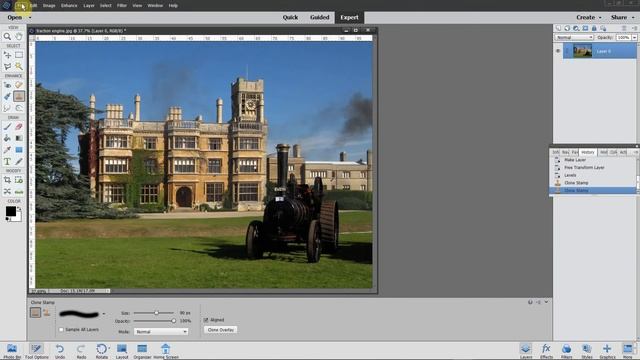
Task: Launch the Organizer
Action: tap(142, 351)
